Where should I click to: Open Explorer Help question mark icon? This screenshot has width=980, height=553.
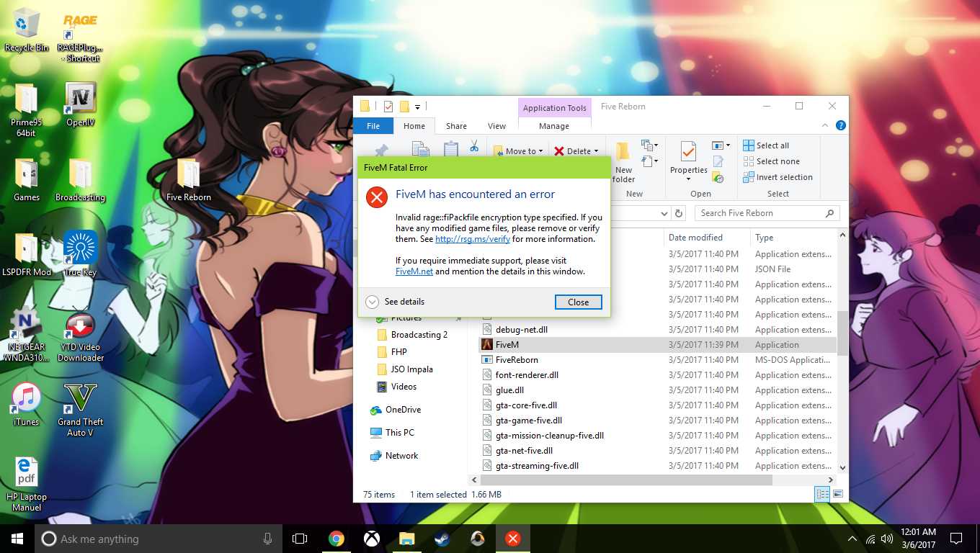[840, 125]
